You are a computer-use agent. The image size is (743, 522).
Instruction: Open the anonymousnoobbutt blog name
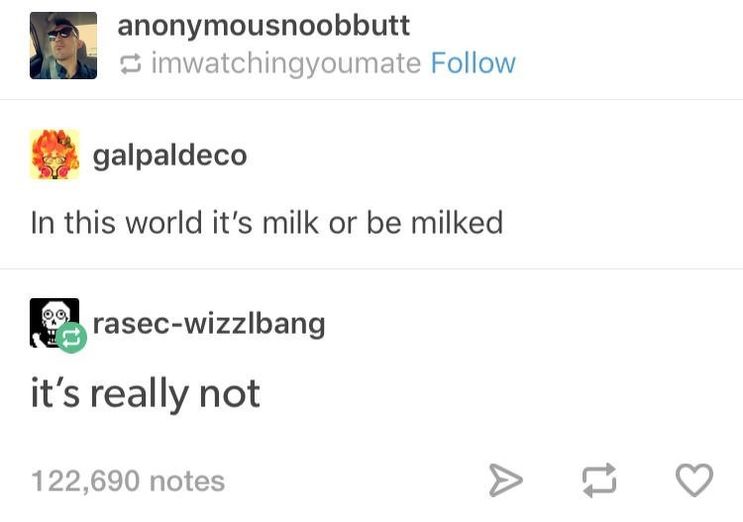click(263, 26)
